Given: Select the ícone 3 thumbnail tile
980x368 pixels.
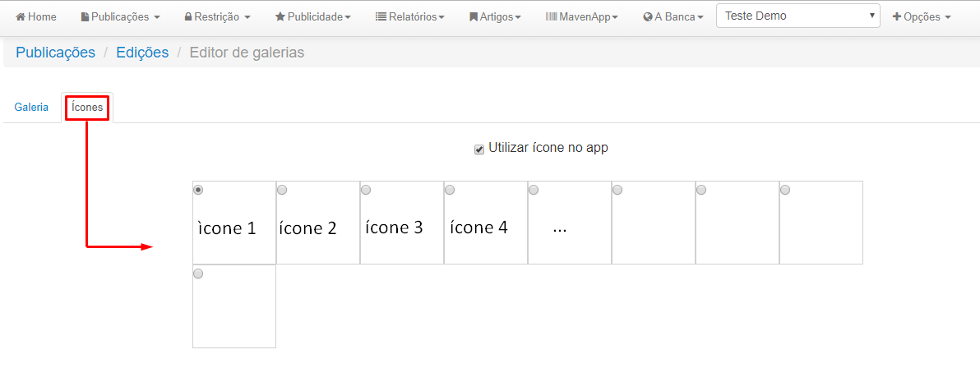Looking at the screenshot, I should click(402, 223).
